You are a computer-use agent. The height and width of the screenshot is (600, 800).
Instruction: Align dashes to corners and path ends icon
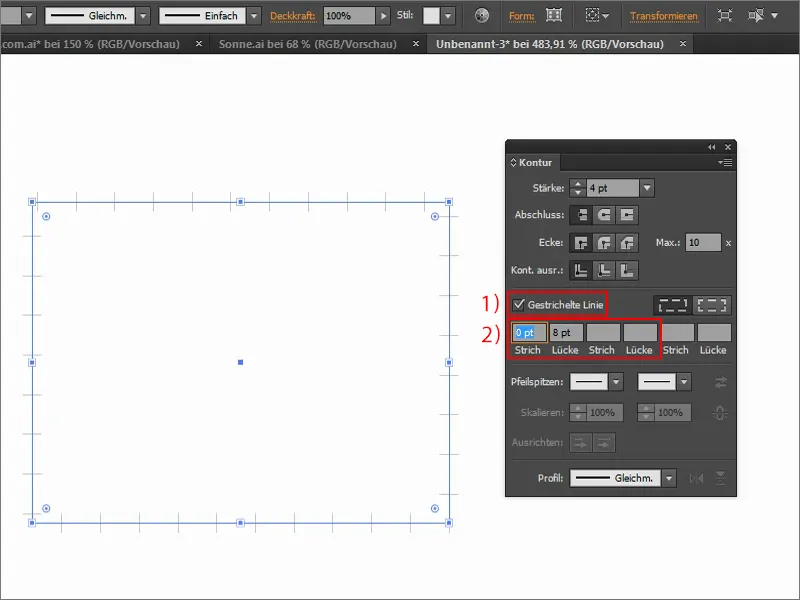(x=712, y=305)
